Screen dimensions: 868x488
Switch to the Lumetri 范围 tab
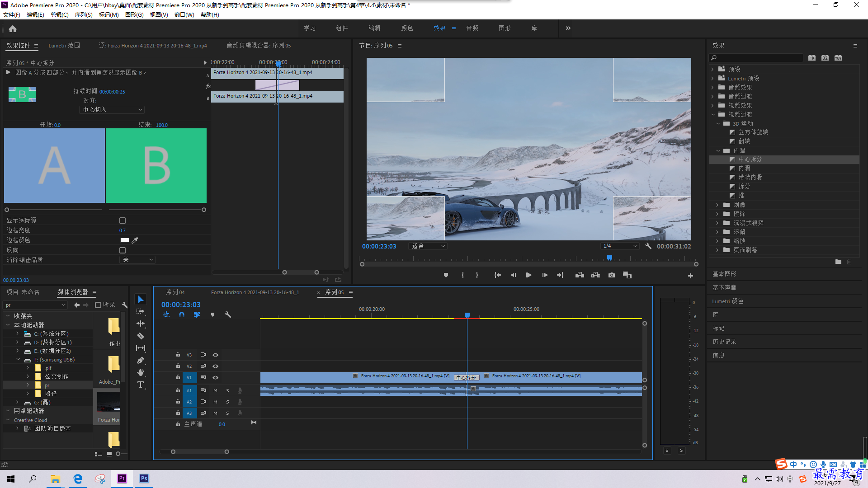coord(64,46)
